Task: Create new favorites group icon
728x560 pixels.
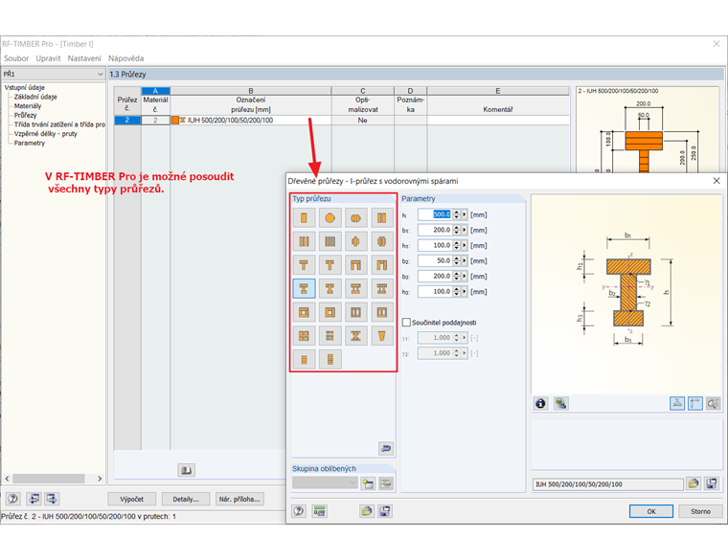Action: pos(368,484)
